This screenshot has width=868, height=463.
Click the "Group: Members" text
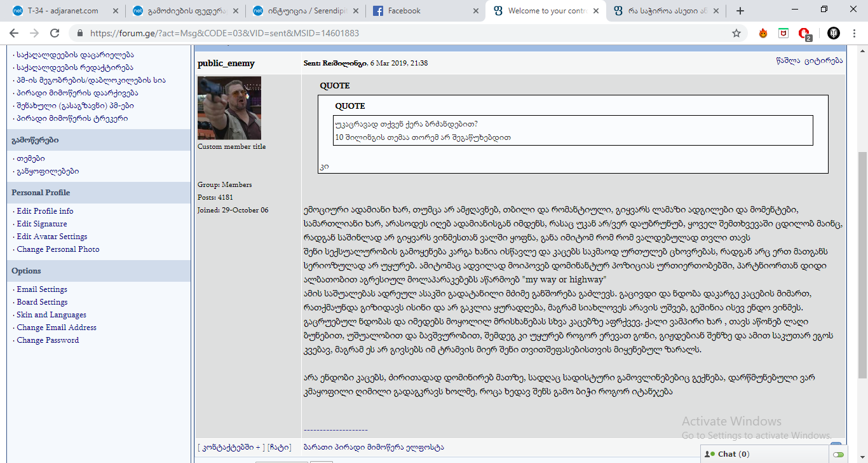(225, 184)
